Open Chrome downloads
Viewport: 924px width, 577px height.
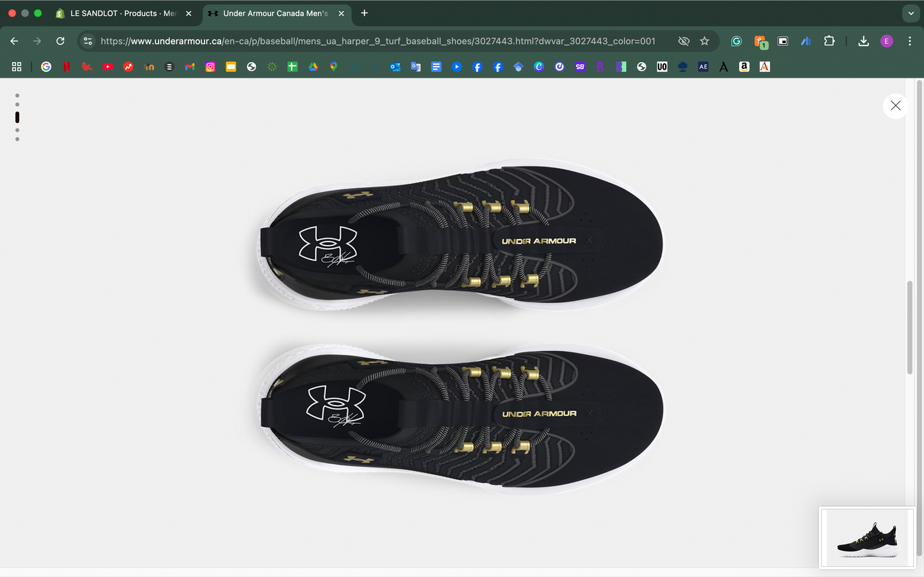pos(863,41)
